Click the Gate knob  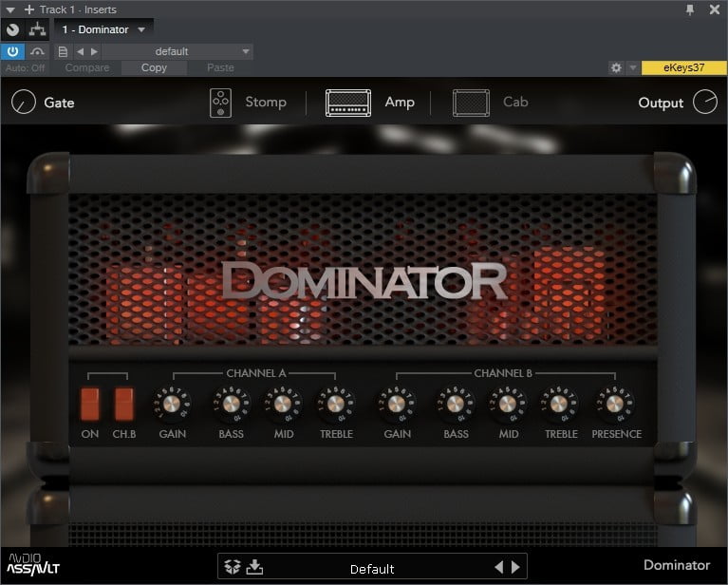(x=23, y=102)
